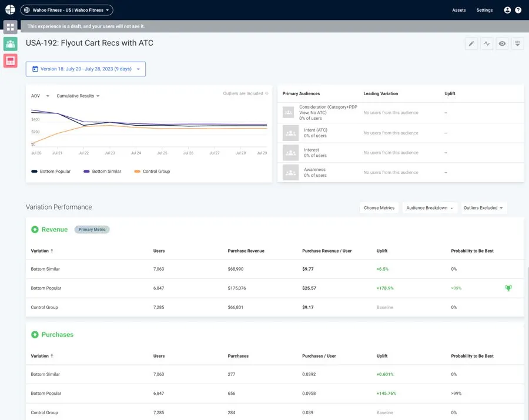Click the +145.76% purchases uplift value
This screenshot has width=529, height=420.
pos(386,394)
